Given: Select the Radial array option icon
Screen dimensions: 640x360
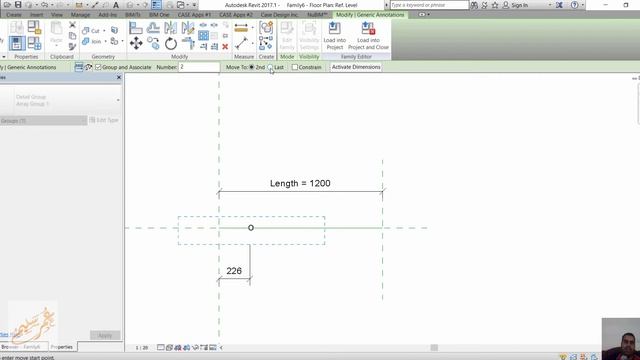Looking at the screenshot, I should point(88,67).
